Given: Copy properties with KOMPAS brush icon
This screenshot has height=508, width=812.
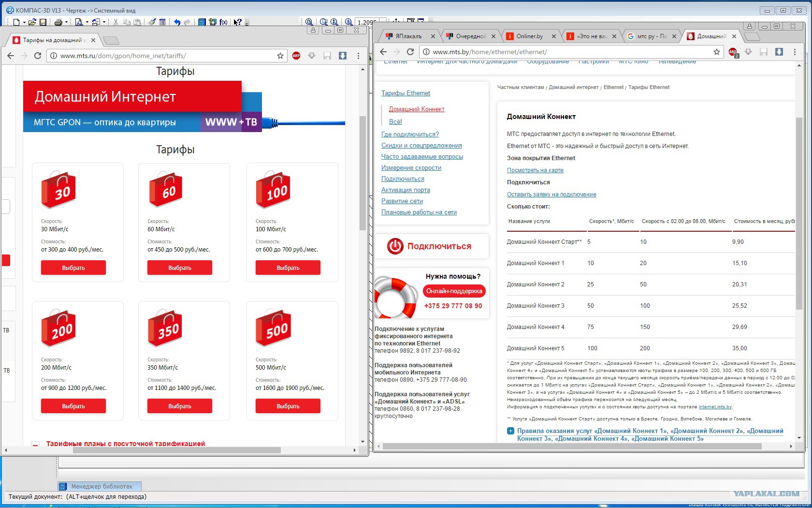Looking at the screenshot, I should pyautogui.click(x=152, y=22).
